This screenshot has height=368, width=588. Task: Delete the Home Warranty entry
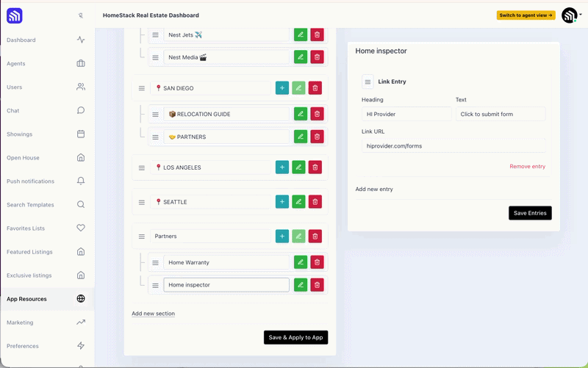pyautogui.click(x=317, y=262)
